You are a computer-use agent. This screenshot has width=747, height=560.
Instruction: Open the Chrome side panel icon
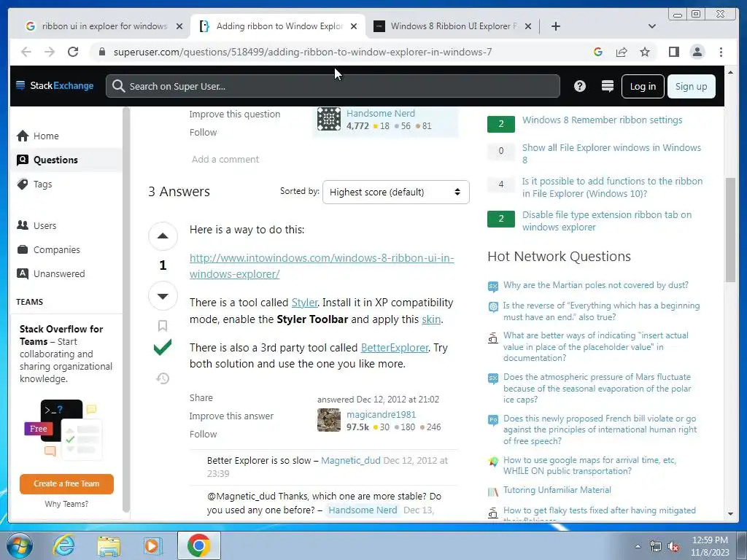pyautogui.click(x=673, y=52)
